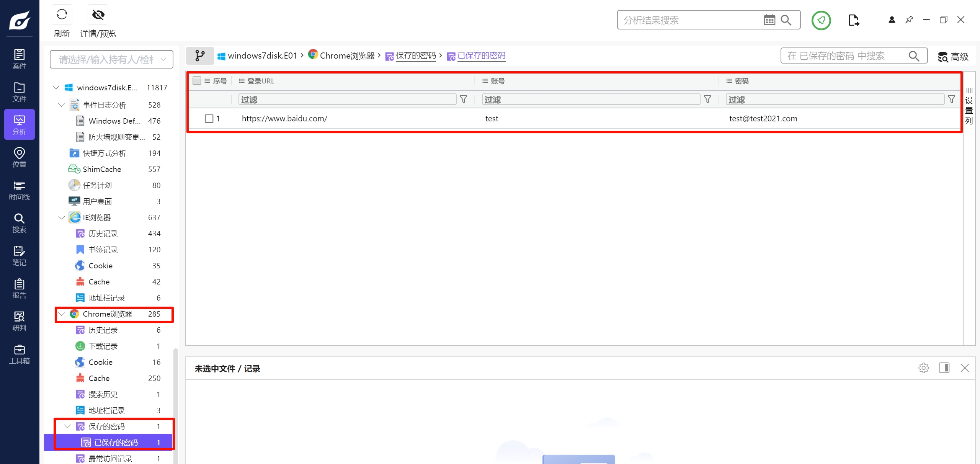Collapse the windows7disk.E... root node
980x464 pixels.
(x=56, y=88)
